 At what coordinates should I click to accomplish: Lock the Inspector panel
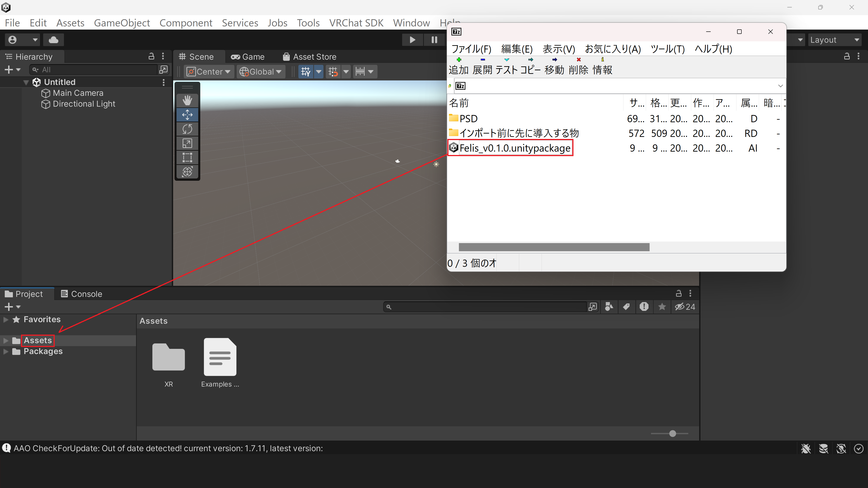[x=847, y=56]
